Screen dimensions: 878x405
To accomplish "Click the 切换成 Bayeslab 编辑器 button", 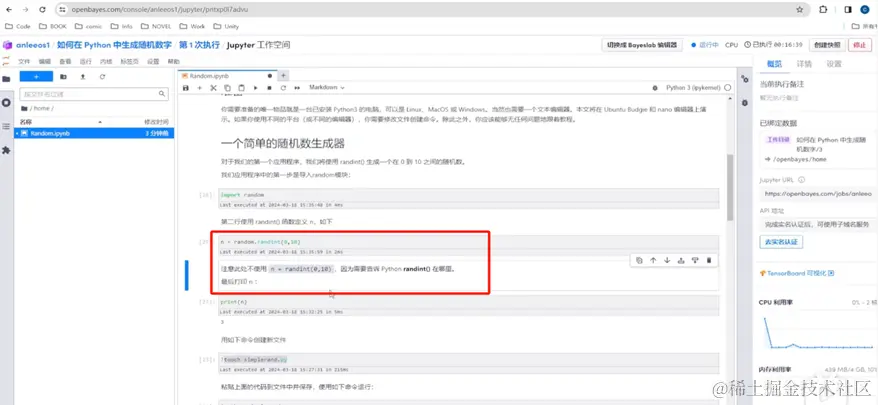I will (642, 45).
